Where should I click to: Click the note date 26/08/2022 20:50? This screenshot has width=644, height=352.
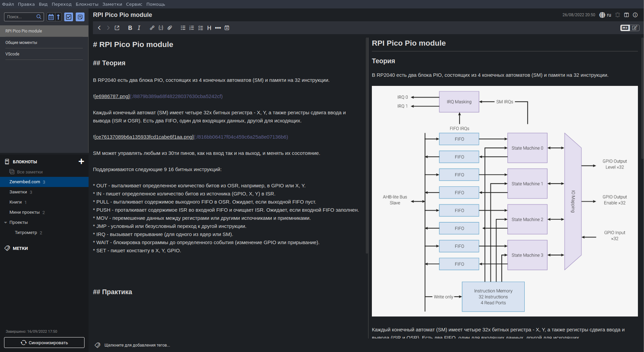point(579,15)
